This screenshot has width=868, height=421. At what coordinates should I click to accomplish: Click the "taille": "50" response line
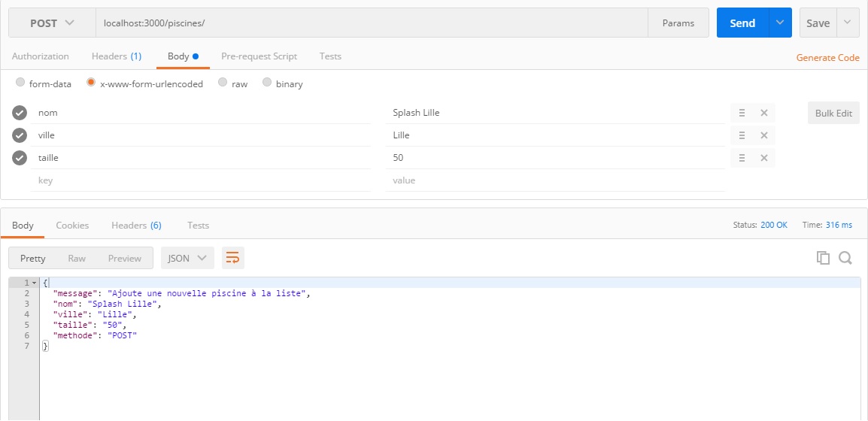(90, 326)
